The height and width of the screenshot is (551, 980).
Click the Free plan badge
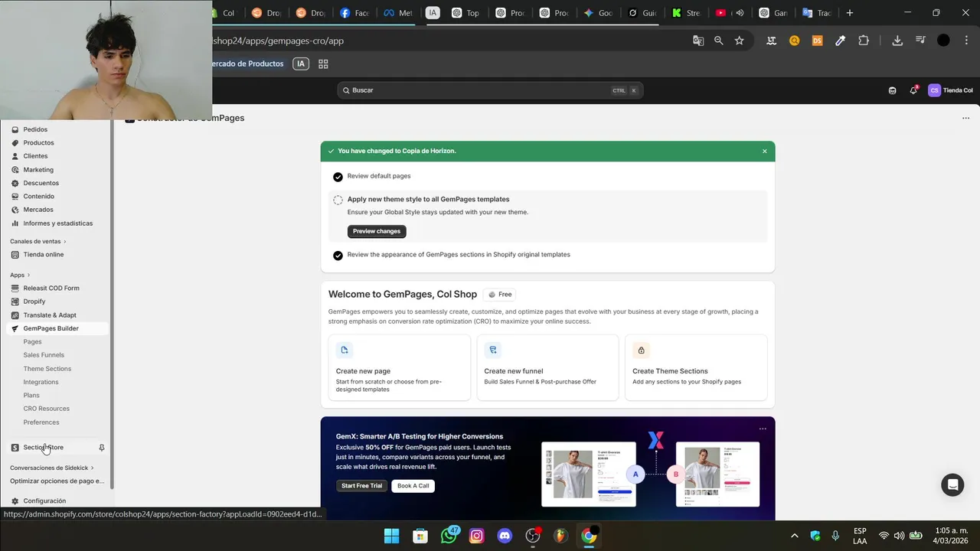(500, 295)
